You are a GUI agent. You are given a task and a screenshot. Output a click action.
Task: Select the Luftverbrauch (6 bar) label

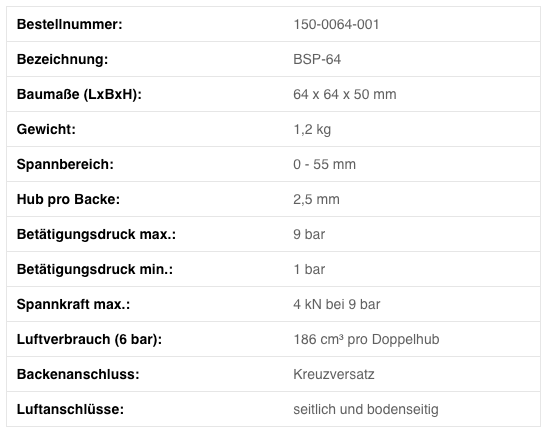tap(89, 339)
